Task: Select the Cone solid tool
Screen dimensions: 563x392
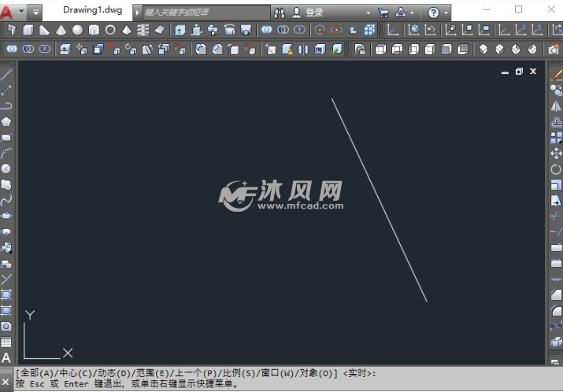Action: (61, 30)
